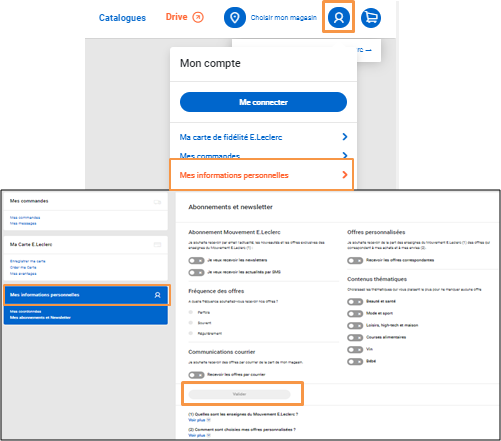
Task: Click the delivery icon beside Mes commandes panel
Action: (x=157, y=202)
